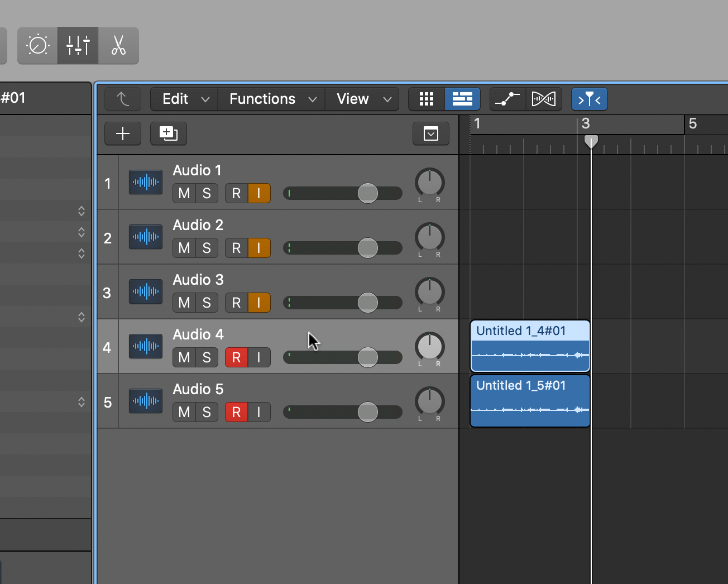
Task: Solo the Audio 4 track
Action: point(207,357)
